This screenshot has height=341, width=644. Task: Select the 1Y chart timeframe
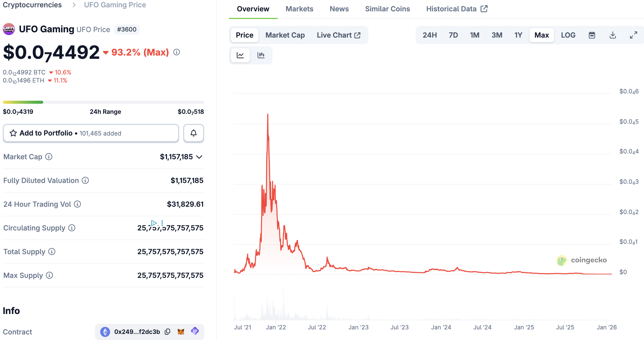point(518,35)
